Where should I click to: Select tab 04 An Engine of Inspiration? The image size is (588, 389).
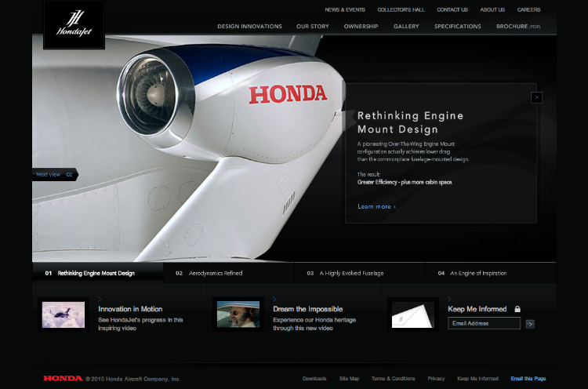(x=491, y=273)
